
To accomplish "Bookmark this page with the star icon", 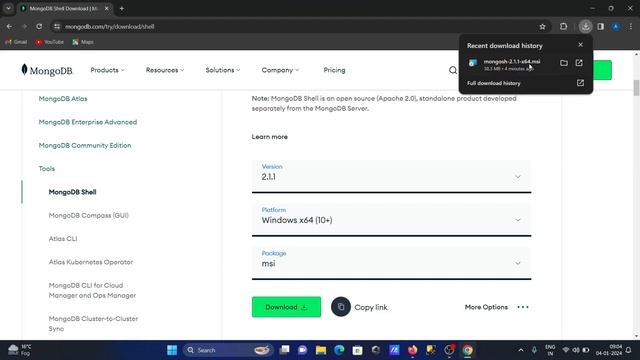I will [x=542, y=27].
